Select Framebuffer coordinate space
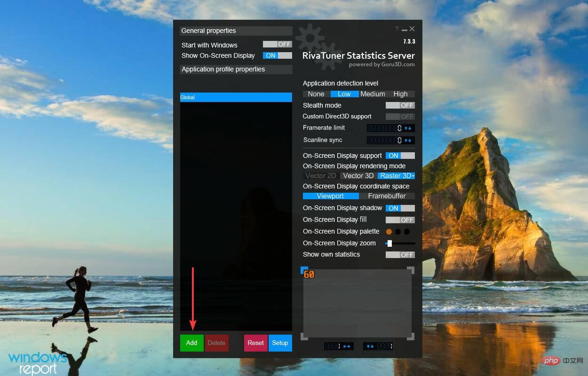This screenshot has height=376, width=588. click(387, 196)
